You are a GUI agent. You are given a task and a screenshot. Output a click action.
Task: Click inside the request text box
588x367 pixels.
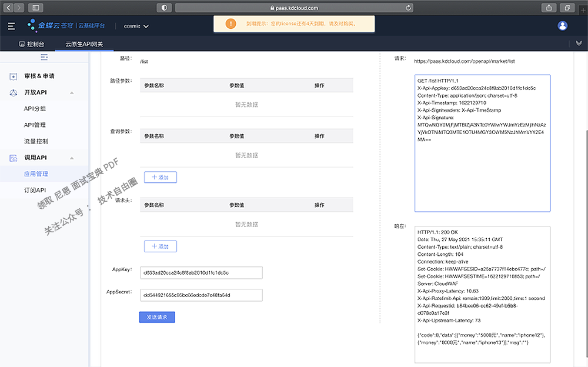pyautogui.click(x=483, y=144)
